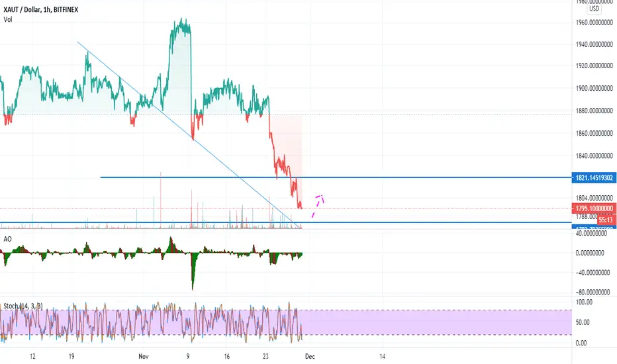Select the 1940.00000000 price axis label
Screen dimensions: 617x364
tap(594, 44)
